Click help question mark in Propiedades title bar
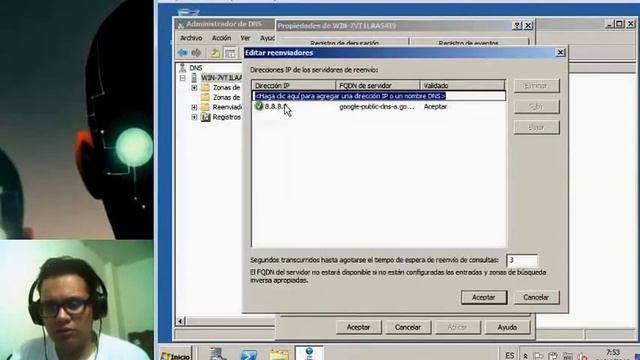 (517, 25)
